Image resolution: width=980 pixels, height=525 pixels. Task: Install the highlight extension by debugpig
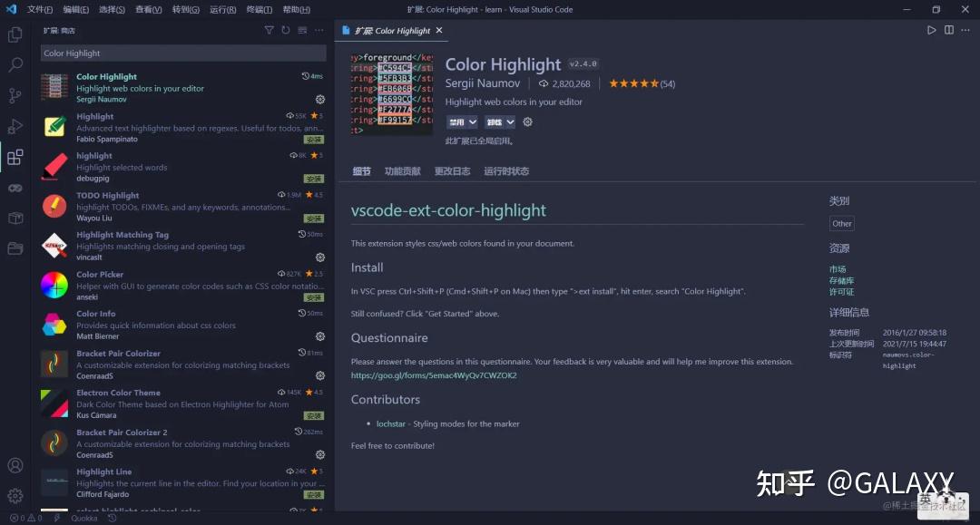pos(314,179)
